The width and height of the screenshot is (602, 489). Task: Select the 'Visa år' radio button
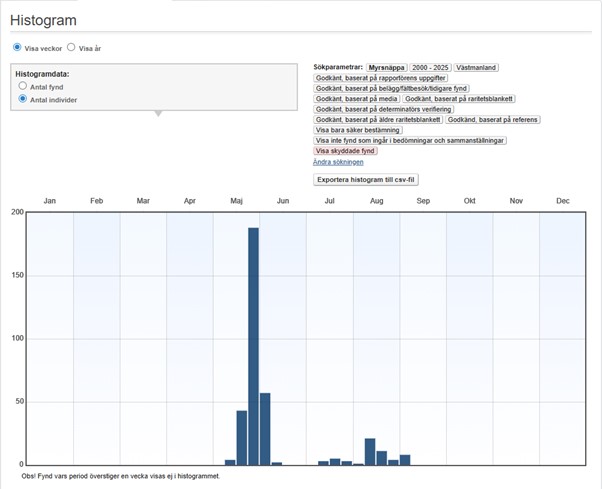tap(71, 47)
